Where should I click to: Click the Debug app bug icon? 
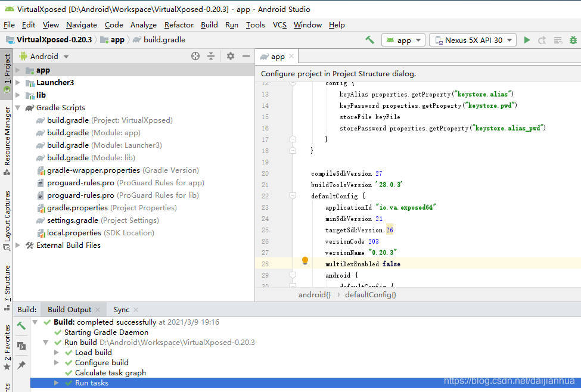coord(573,40)
